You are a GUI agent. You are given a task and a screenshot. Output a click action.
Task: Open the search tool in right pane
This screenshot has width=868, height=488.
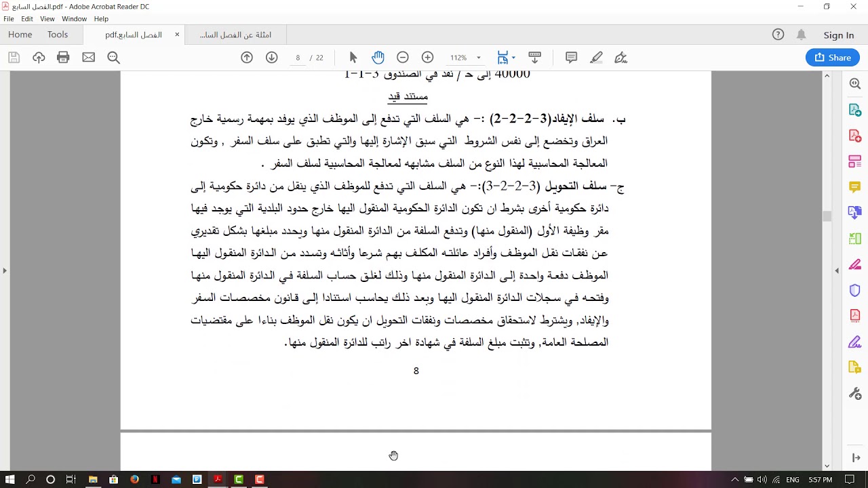854,83
